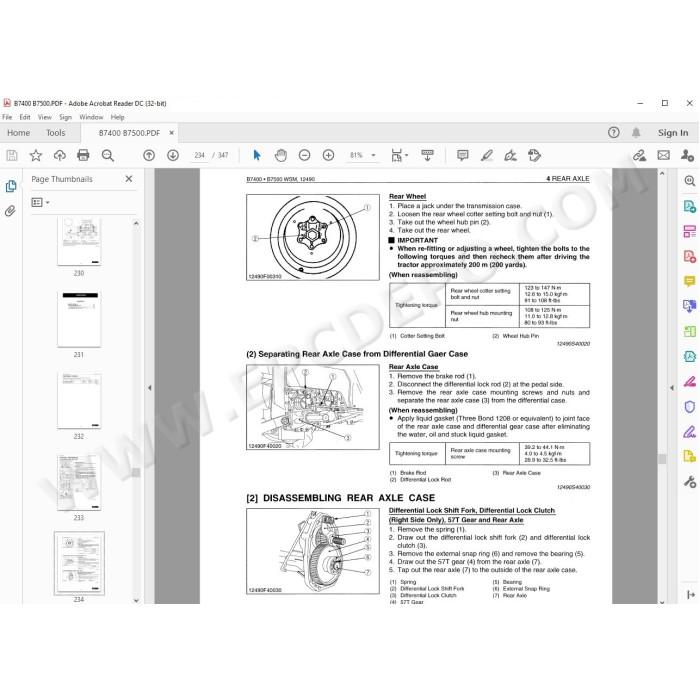700x700 pixels.
Task: Select page 232 thumbnail
Action: (79, 401)
